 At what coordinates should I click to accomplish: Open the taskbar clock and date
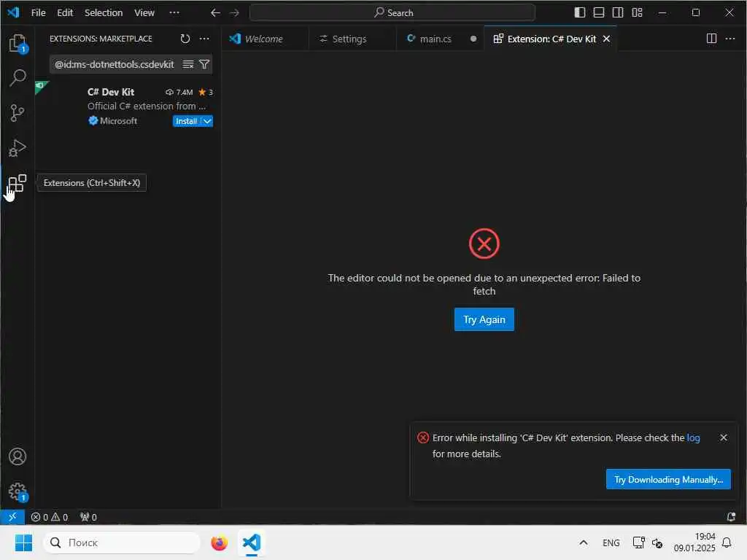[x=694, y=542]
